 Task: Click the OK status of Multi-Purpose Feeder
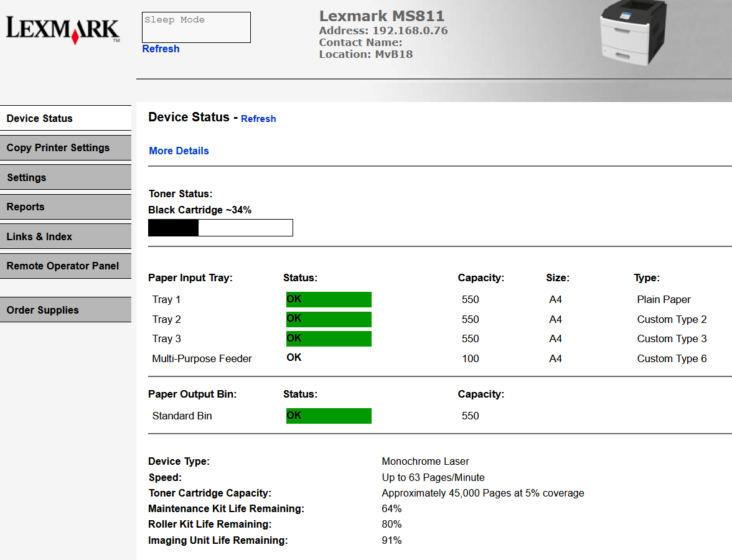coord(294,357)
